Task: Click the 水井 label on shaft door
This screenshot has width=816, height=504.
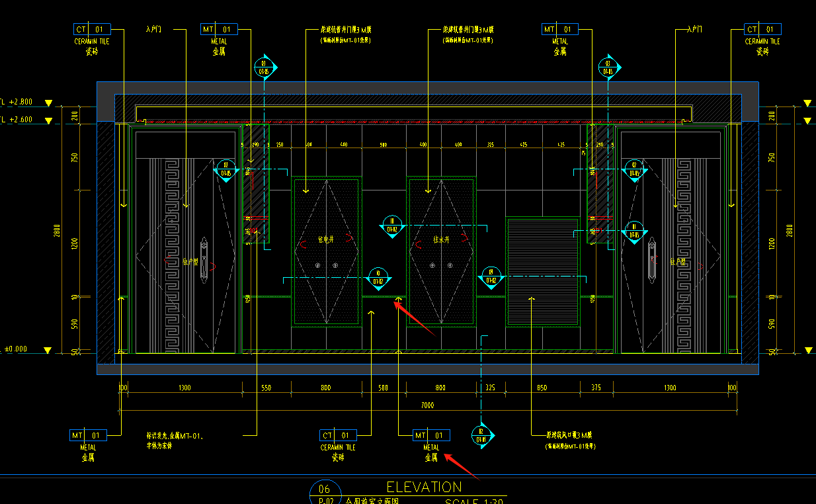Action: coord(441,241)
